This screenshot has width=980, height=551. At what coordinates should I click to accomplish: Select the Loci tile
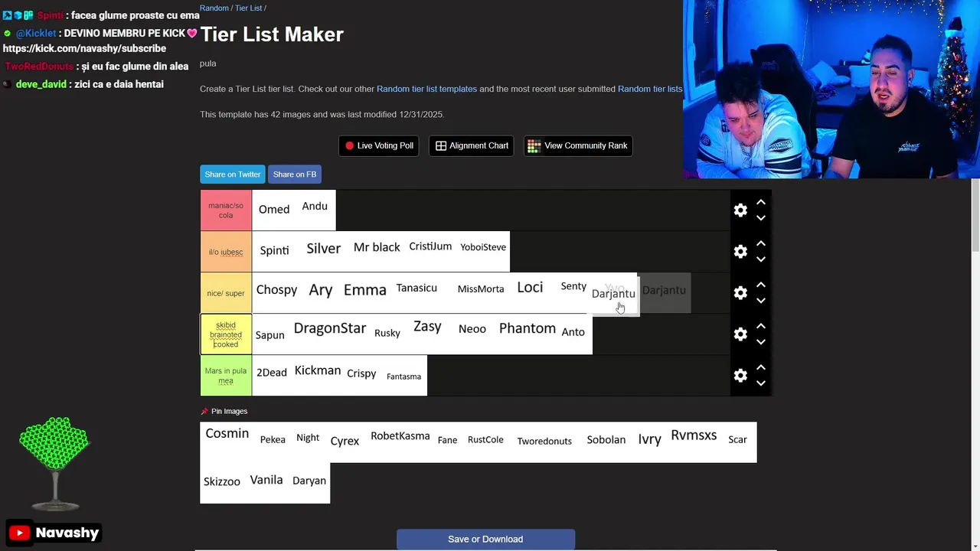[x=530, y=292]
